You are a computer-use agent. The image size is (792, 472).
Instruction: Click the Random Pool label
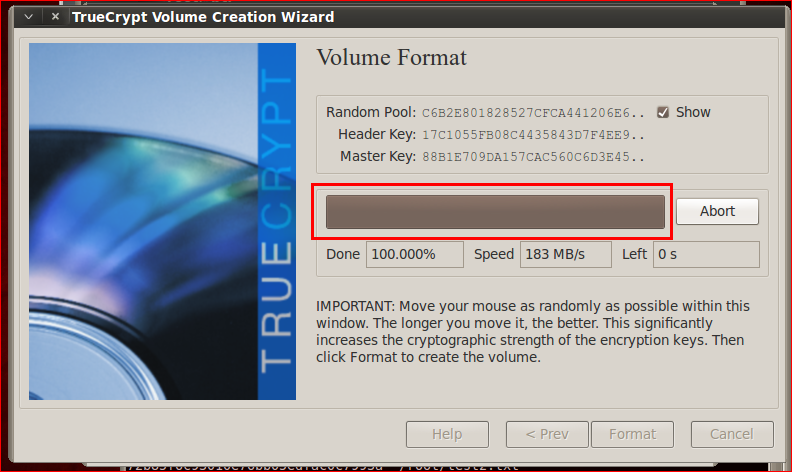pyautogui.click(x=371, y=112)
